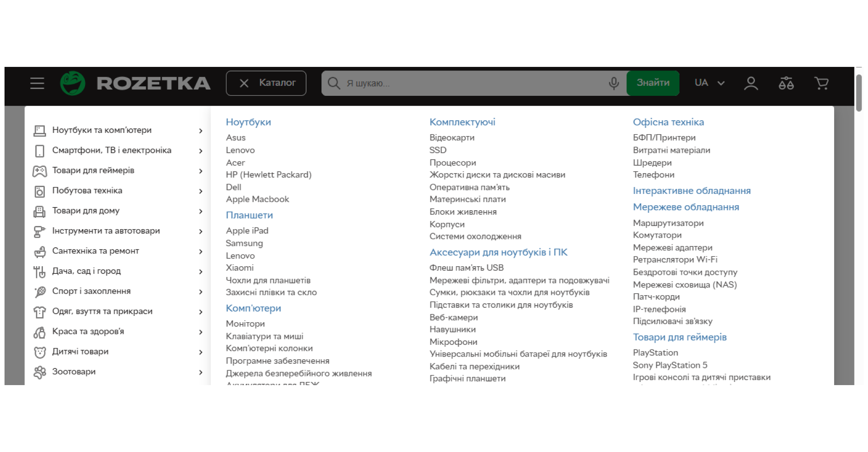This screenshot has height=452, width=868.
Task: Open Відеокарти link
Action: pyautogui.click(x=452, y=137)
